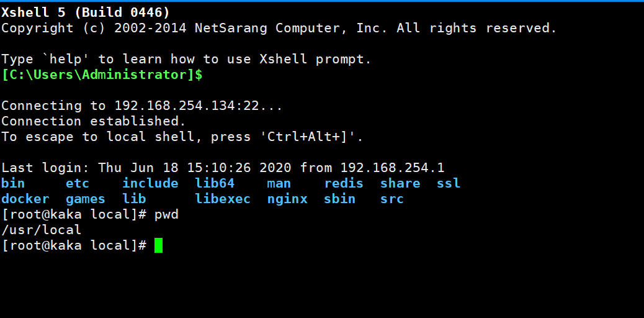Click the 'nginx' directory name
This screenshot has height=318, width=644.
tap(287, 199)
